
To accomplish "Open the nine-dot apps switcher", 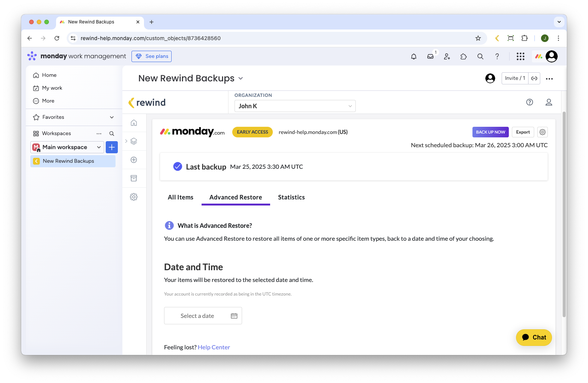I will coord(521,56).
